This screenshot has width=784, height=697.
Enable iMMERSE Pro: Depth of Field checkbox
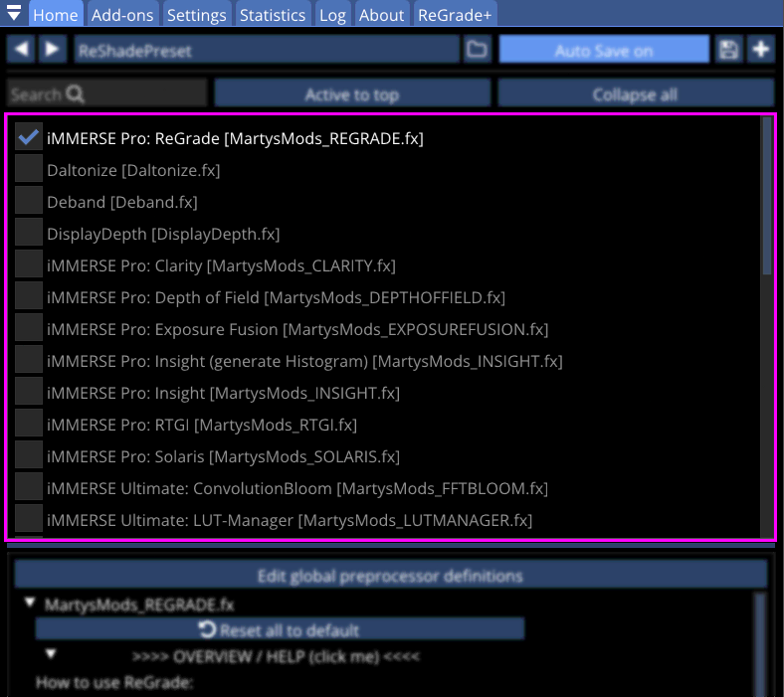[x=29, y=296]
